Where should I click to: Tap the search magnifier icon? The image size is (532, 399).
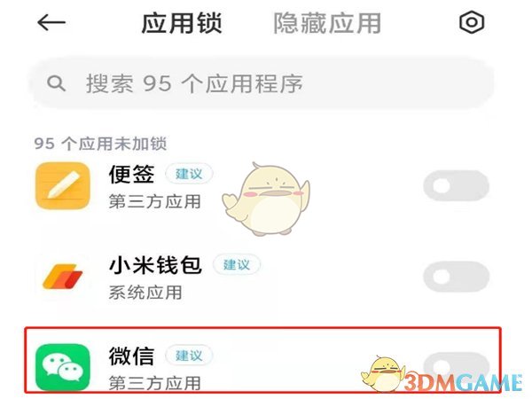(x=56, y=83)
